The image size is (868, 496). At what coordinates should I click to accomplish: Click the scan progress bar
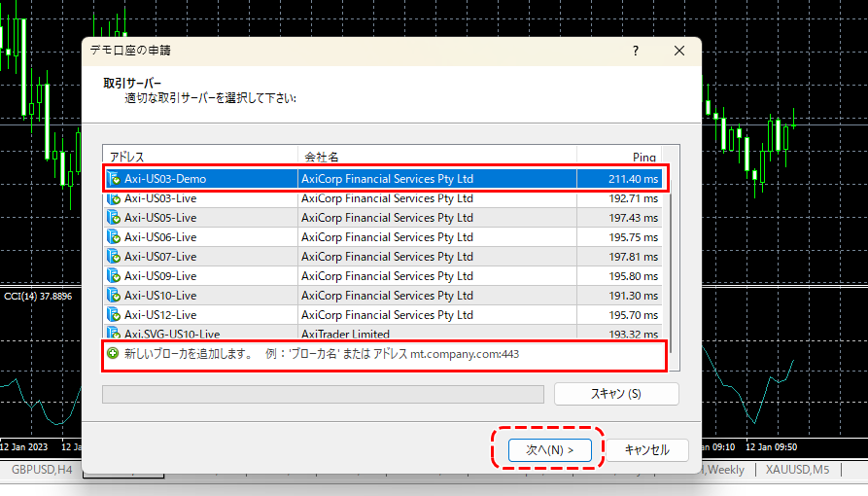pos(324,394)
